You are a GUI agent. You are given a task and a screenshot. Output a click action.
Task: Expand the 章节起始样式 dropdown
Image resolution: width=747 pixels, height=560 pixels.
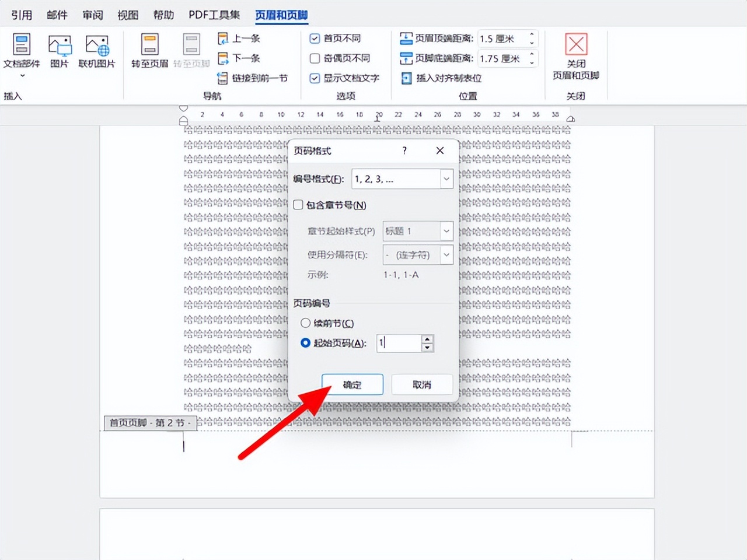click(446, 232)
